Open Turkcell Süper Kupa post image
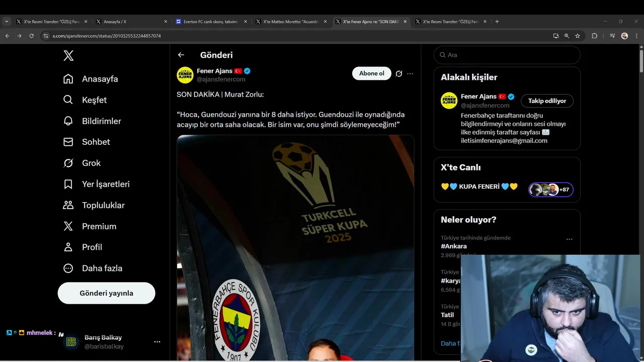Viewport: 644px width, 362px height. pos(295,248)
